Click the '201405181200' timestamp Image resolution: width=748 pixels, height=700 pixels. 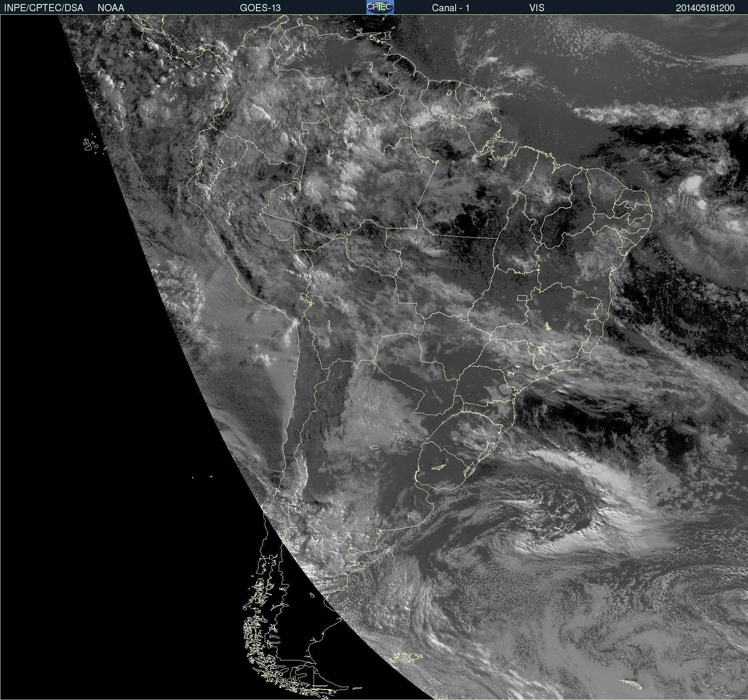point(705,8)
